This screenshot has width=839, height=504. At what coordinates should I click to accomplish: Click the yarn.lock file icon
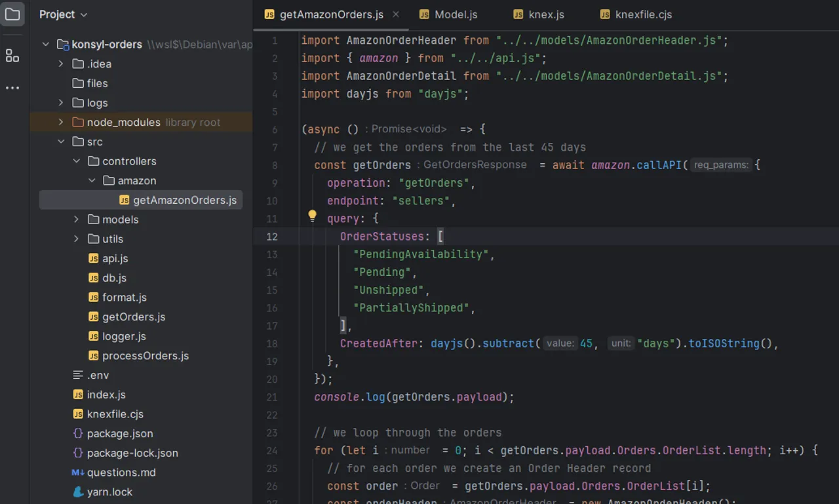click(77, 492)
